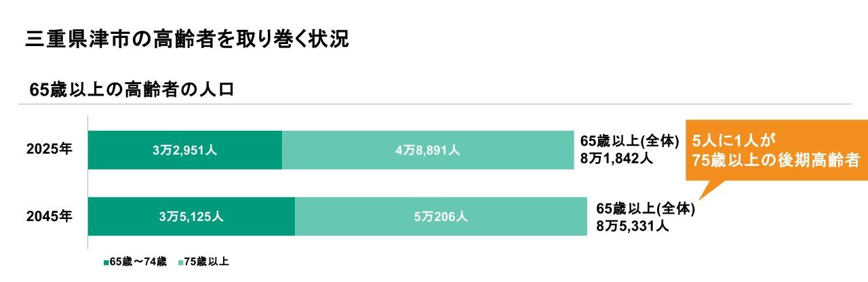This screenshot has height=282, width=868.
Task: Select the legend text 65歳〜74歳
Action: point(138,262)
